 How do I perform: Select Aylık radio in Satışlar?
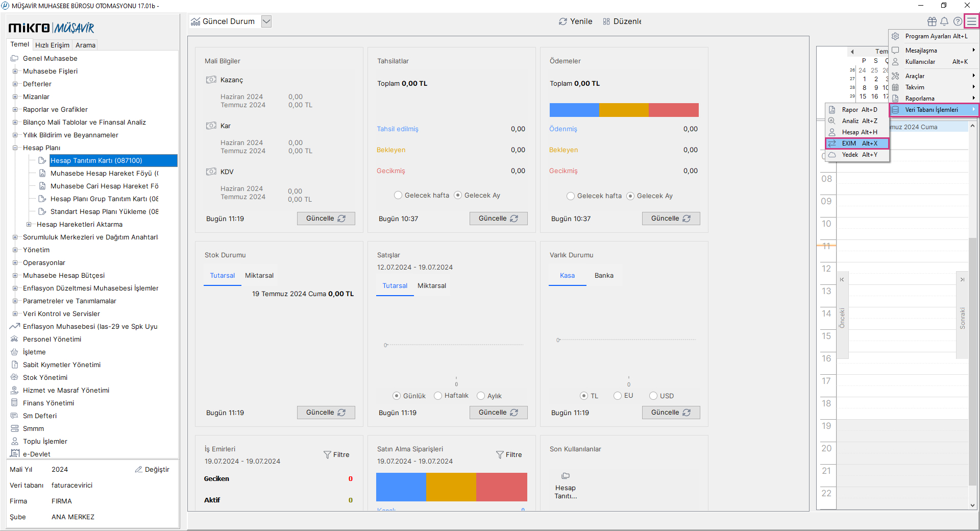481,396
